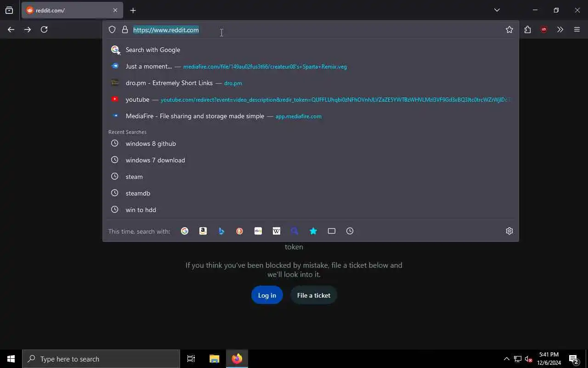Search this time with eBay
588x368 pixels.
[258, 231]
